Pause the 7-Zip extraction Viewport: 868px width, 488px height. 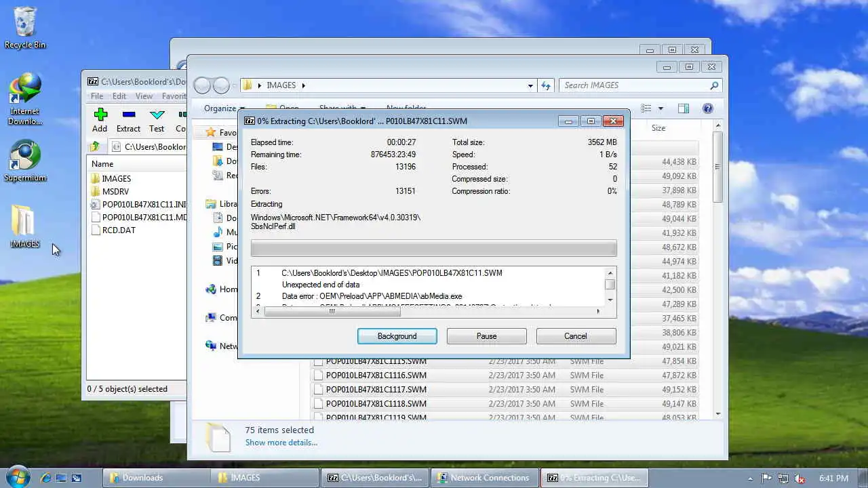click(486, 336)
